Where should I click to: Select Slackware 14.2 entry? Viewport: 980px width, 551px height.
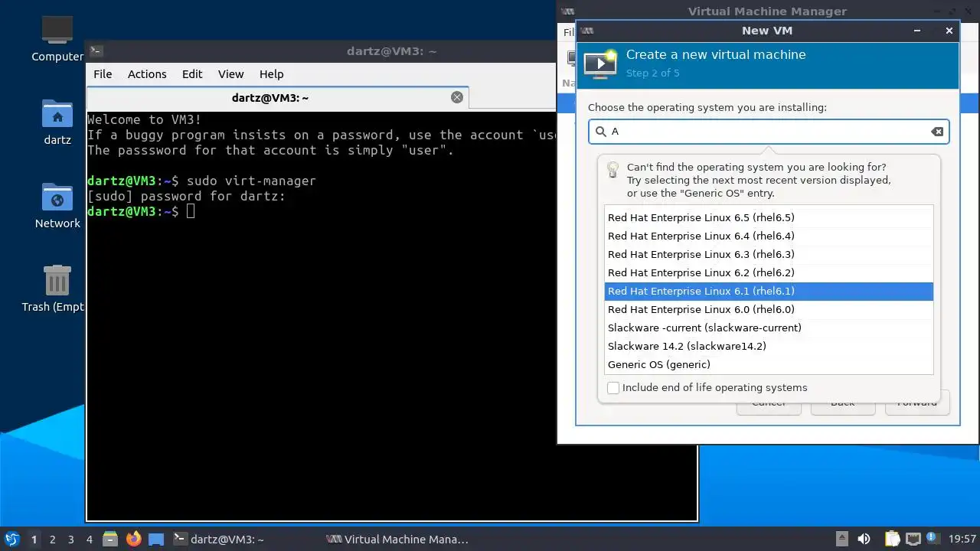coord(769,346)
